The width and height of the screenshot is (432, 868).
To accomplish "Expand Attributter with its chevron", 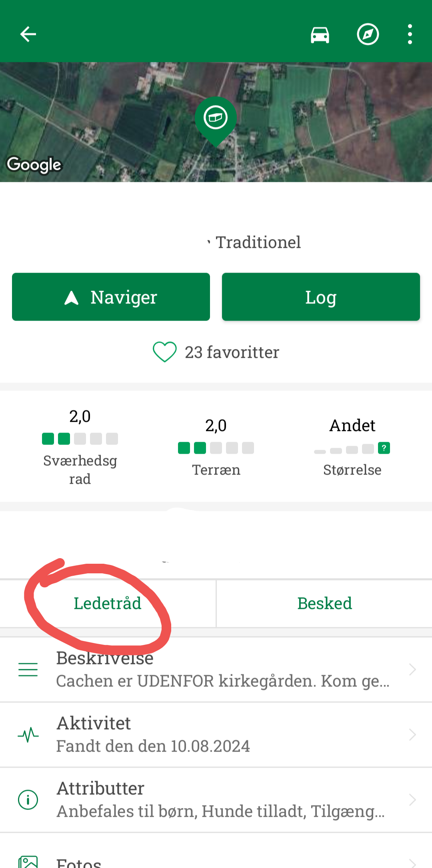I will pos(412,800).
